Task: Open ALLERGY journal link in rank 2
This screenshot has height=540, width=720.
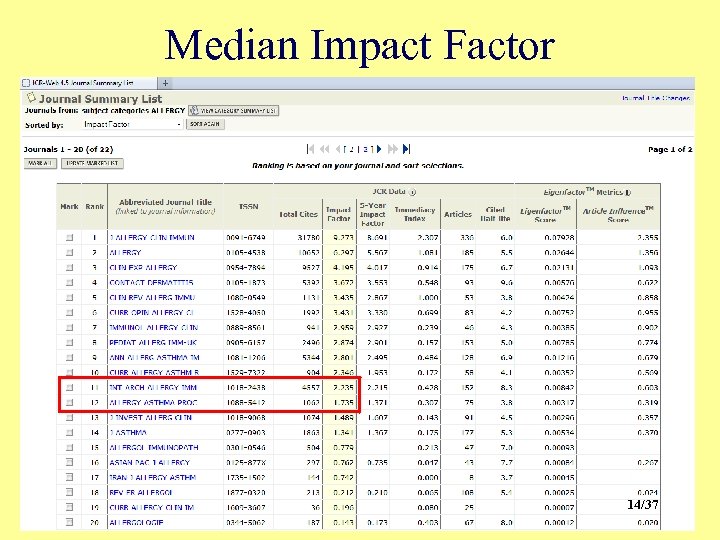Action: (x=125, y=253)
